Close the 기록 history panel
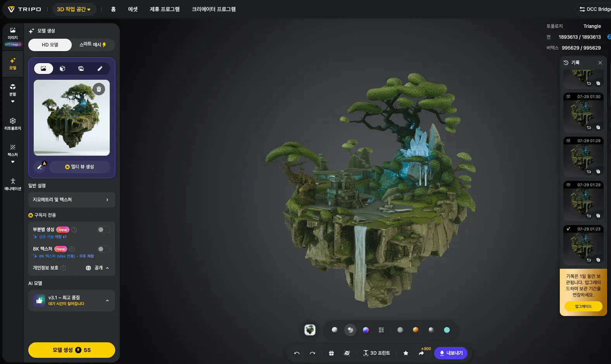 tap(600, 63)
